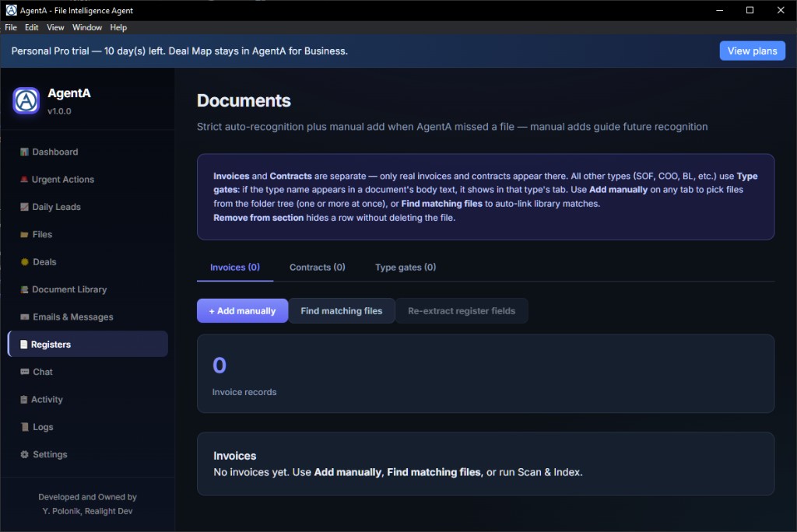
Task: Switch to the Invoices (0) tab
Action: tap(235, 268)
